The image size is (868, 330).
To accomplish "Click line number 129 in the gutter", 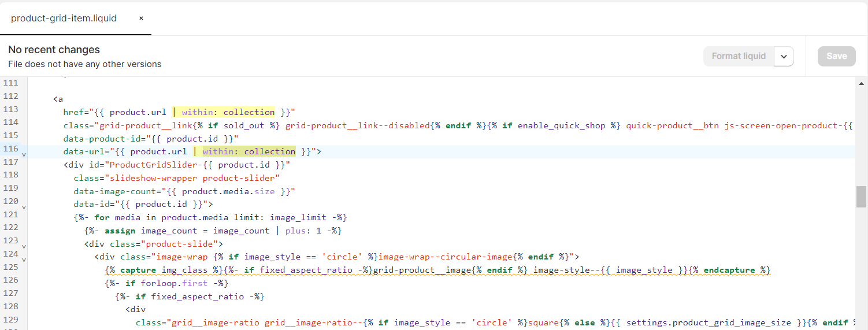I will tap(10, 319).
